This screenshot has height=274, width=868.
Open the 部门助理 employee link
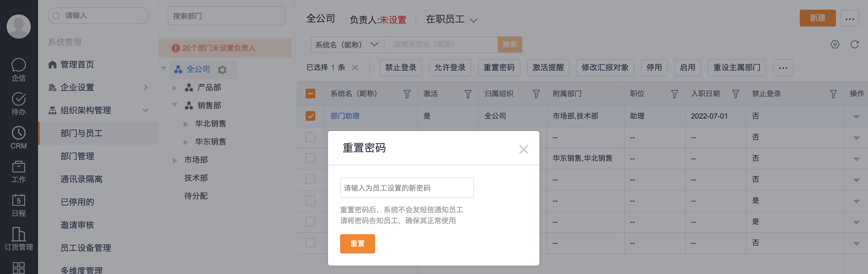click(x=345, y=116)
